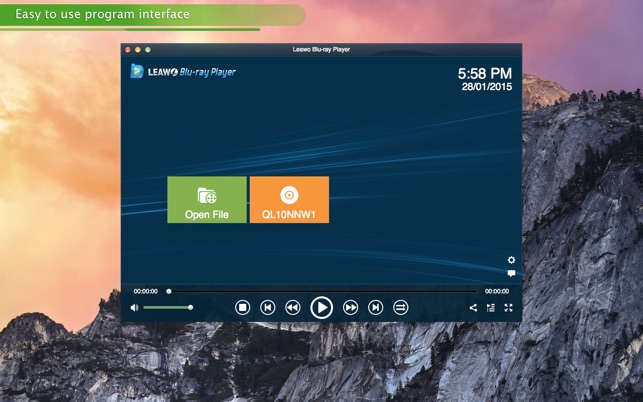Click the playback progress bar handle
The width and height of the screenshot is (643, 402).
click(x=169, y=291)
